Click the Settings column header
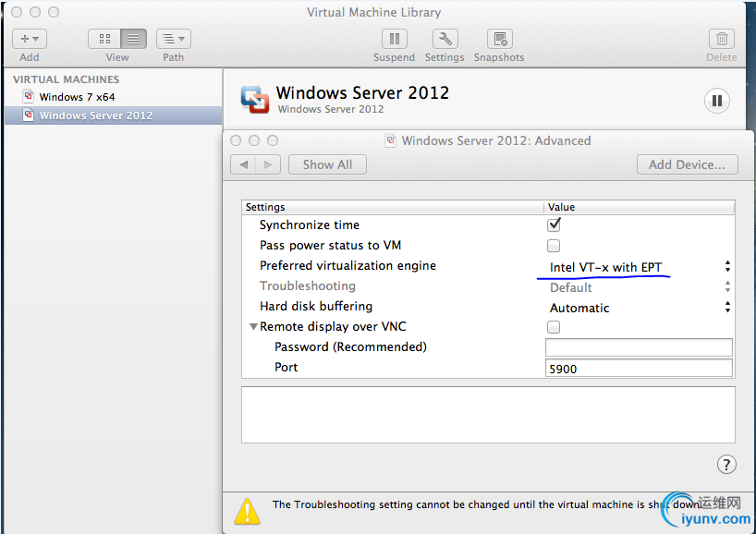This screenshot has width=756, height=534. [393, 207]
